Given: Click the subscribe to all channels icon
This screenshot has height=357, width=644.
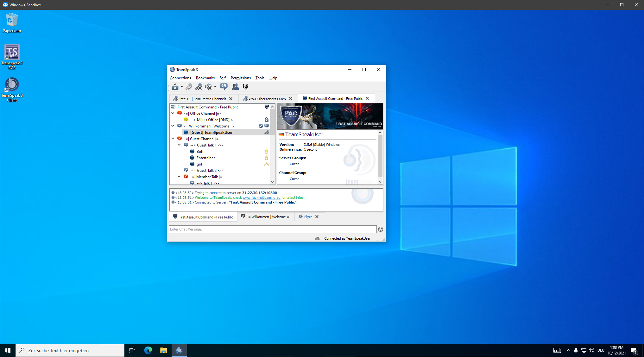Looking at the screenshot, I should 224,87.
